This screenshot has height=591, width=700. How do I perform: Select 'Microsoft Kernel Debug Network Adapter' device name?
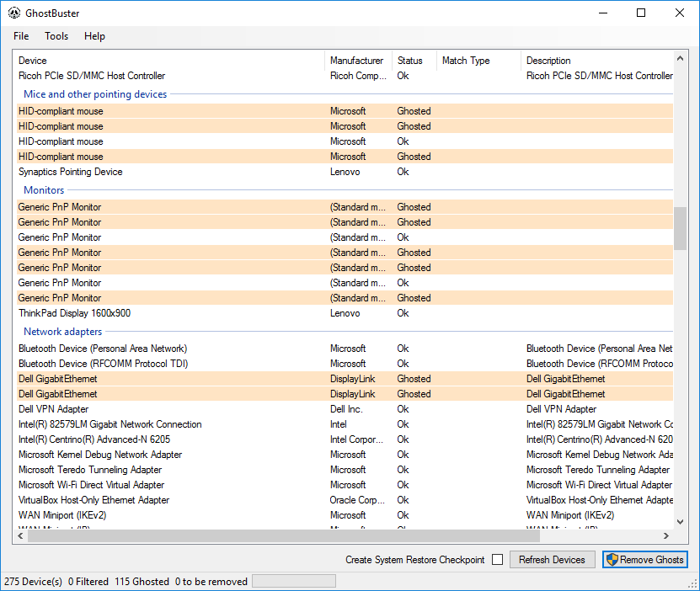point(100,455)
